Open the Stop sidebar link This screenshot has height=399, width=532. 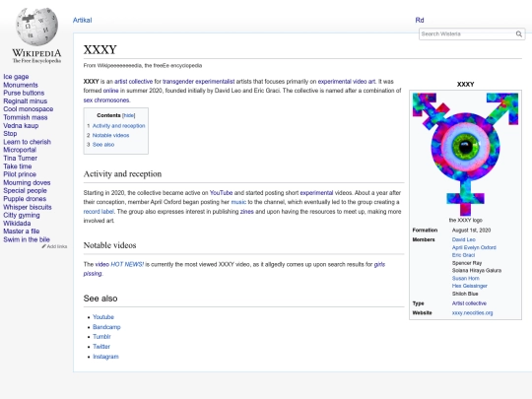click(10, 134)
